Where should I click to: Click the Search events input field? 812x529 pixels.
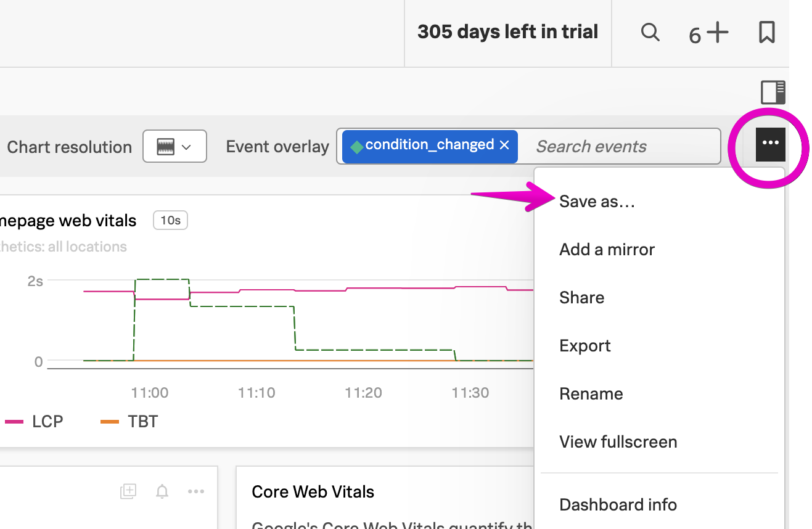tap(617, 147)
